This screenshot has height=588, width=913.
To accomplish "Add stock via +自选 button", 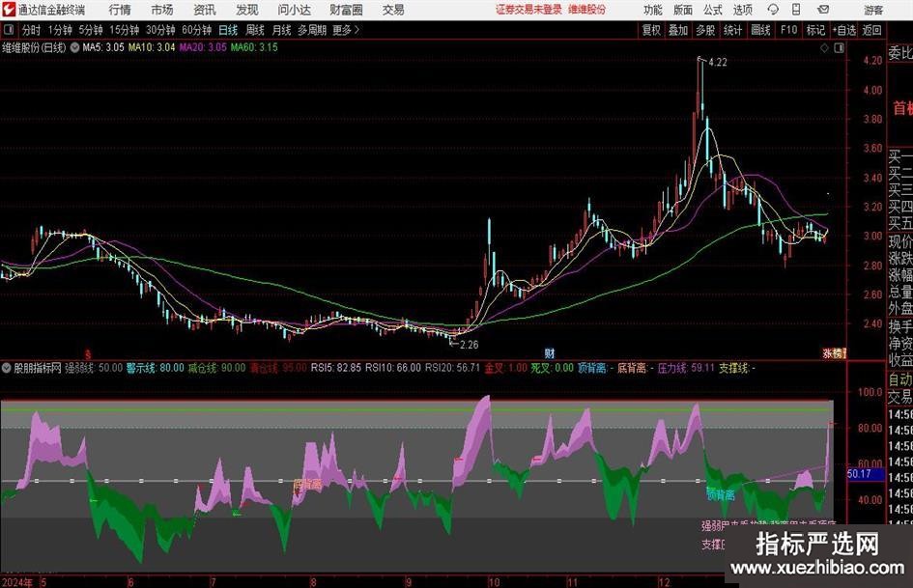I will pos(843,30).
